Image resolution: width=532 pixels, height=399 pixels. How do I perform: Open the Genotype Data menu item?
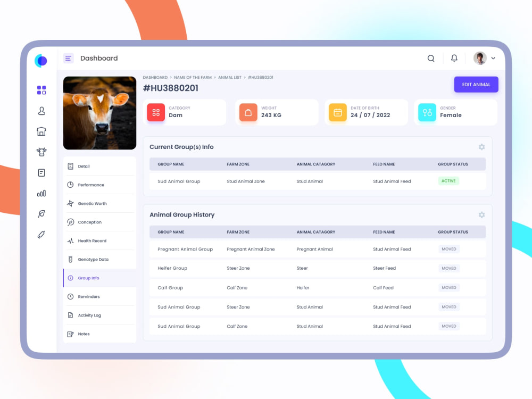[x=100, y=260]
